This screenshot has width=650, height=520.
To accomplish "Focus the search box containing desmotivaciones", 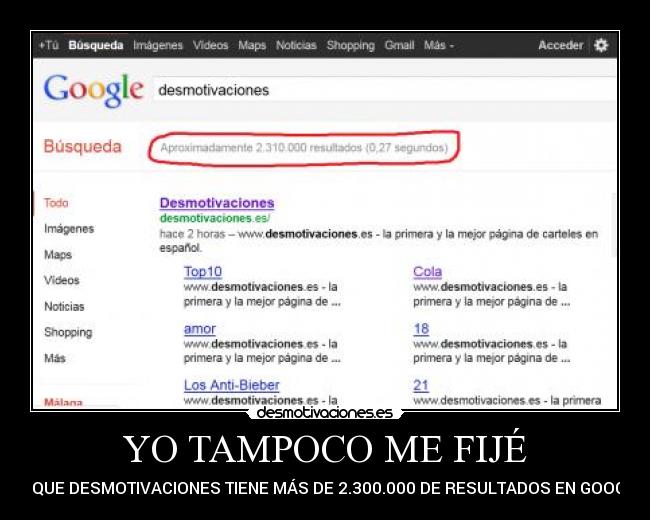I will (384, 90).
